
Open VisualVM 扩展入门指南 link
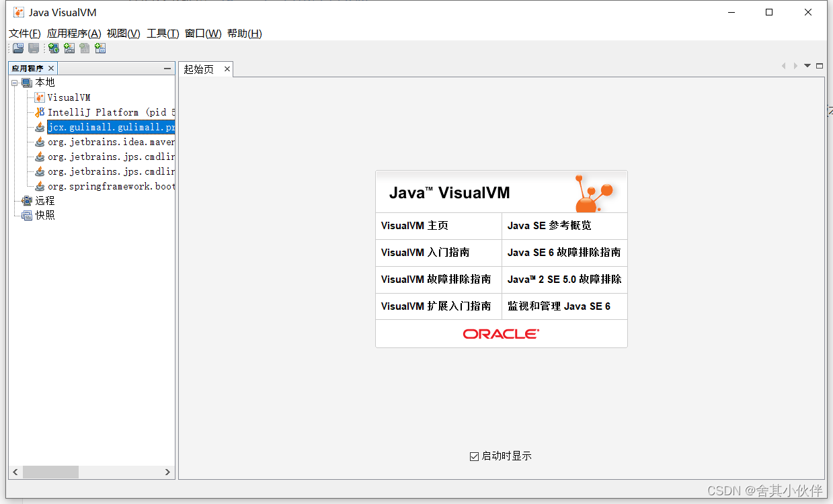click(x=436, y=306)
